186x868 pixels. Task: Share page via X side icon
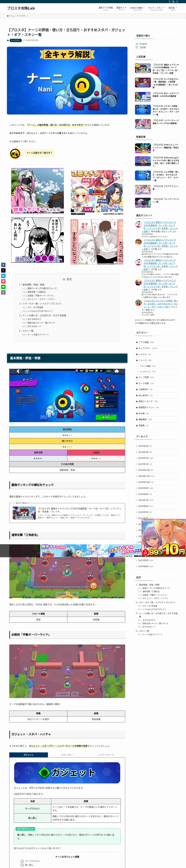[3, 270]
